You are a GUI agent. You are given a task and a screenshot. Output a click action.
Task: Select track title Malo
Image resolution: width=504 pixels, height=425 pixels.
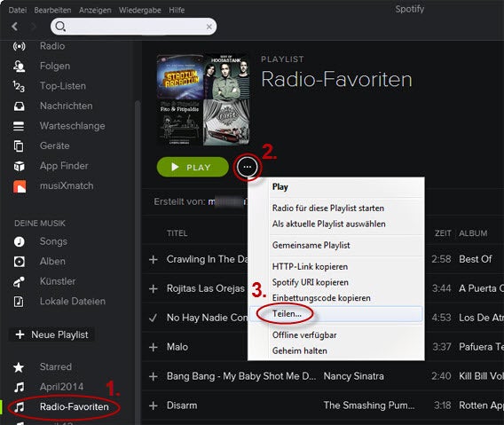point(177,347)
